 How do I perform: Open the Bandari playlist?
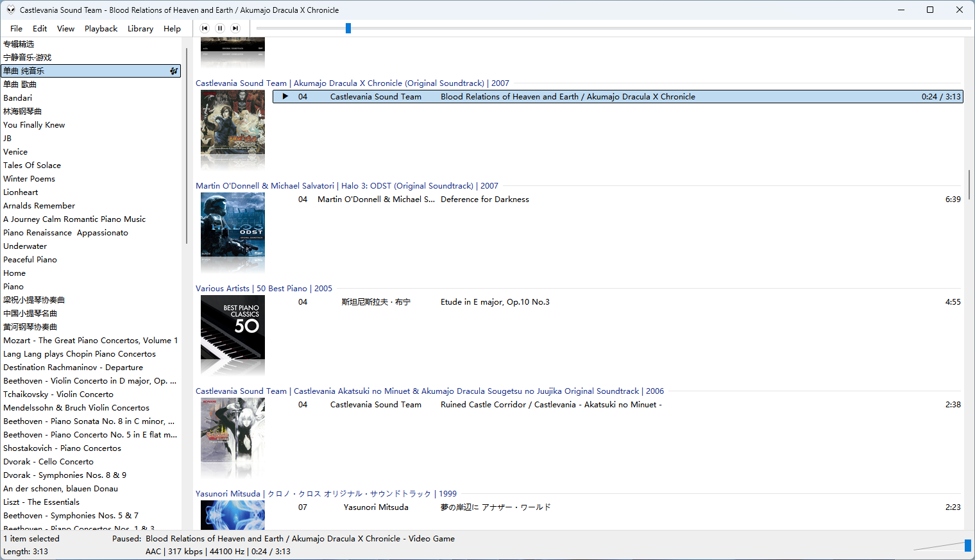click(x=90, y=98)
